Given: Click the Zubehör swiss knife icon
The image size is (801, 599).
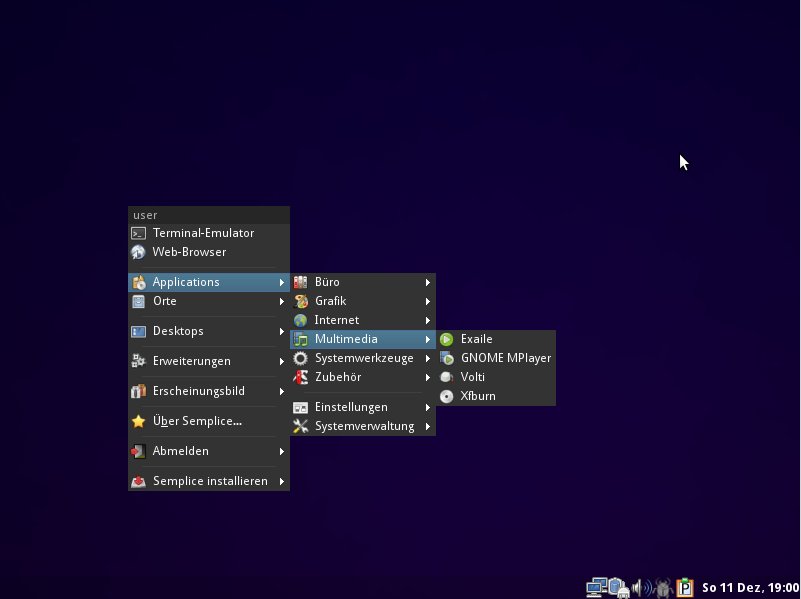Looking at the screenshot, I should point(300,377).
